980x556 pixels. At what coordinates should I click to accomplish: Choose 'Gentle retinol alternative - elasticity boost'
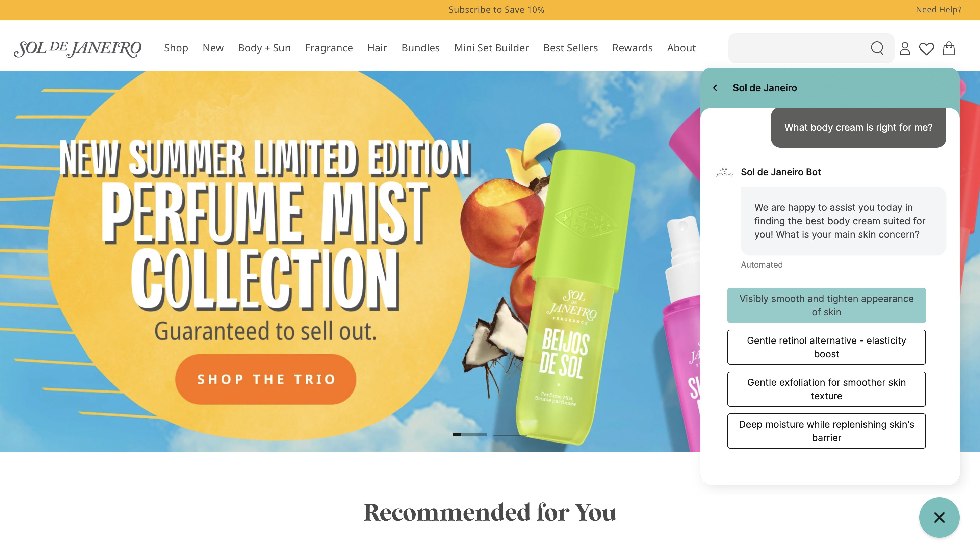(826, 347)
